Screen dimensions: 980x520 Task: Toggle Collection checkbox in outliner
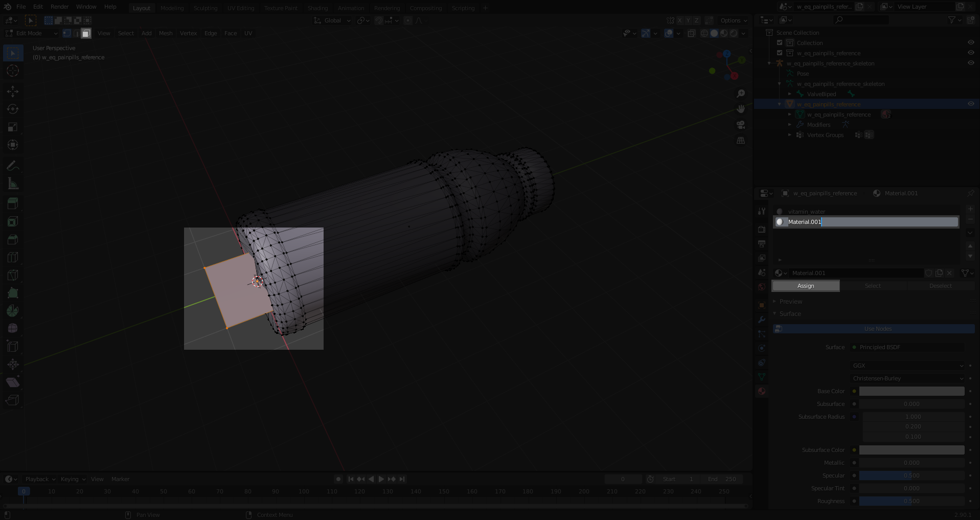(780, 43)
